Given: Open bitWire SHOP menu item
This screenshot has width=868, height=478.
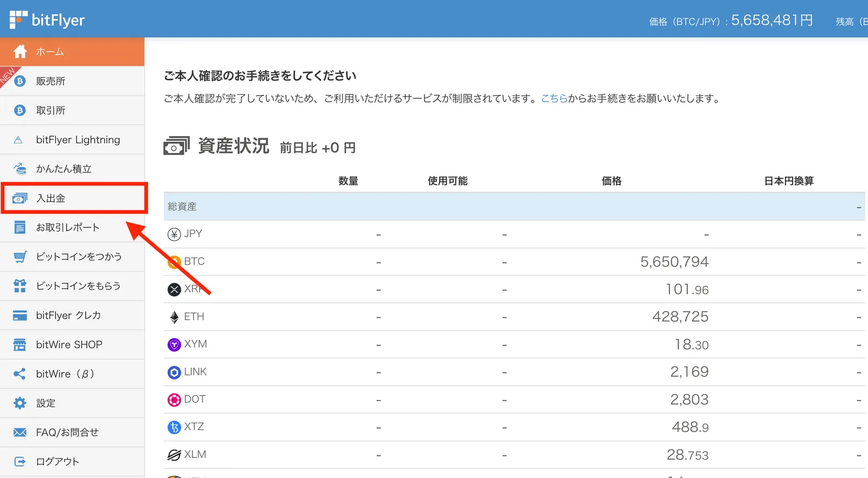Looking at the screenshot, I should click(72, 345).
